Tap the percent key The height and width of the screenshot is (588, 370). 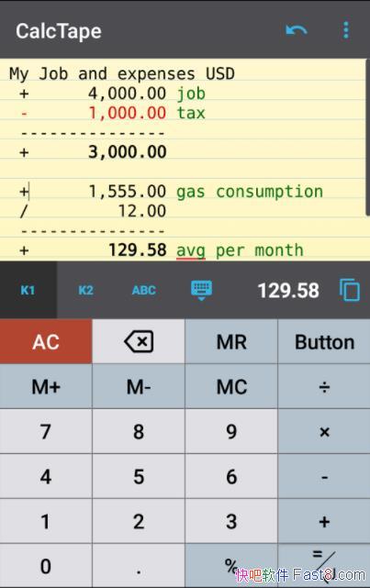[231, 566]
